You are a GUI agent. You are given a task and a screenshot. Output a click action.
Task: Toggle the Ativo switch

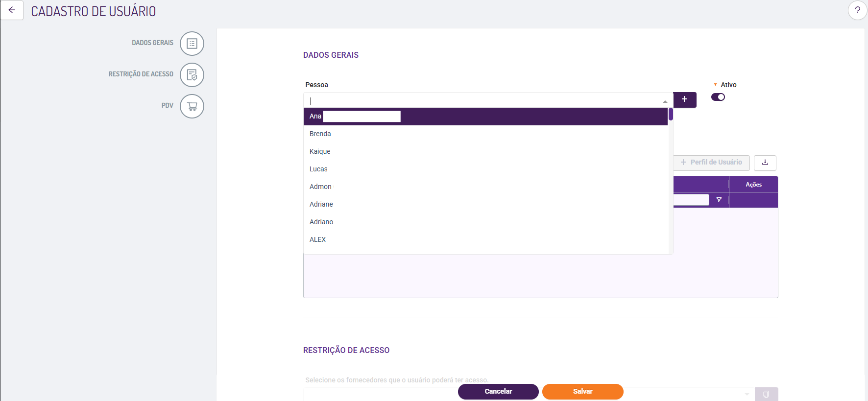click(718, 97)
